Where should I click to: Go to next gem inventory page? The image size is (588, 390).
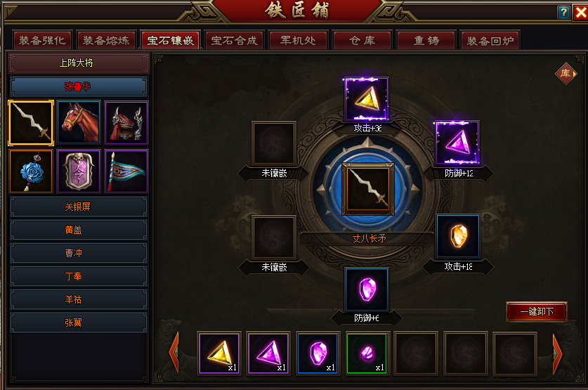tap(558, 353)
